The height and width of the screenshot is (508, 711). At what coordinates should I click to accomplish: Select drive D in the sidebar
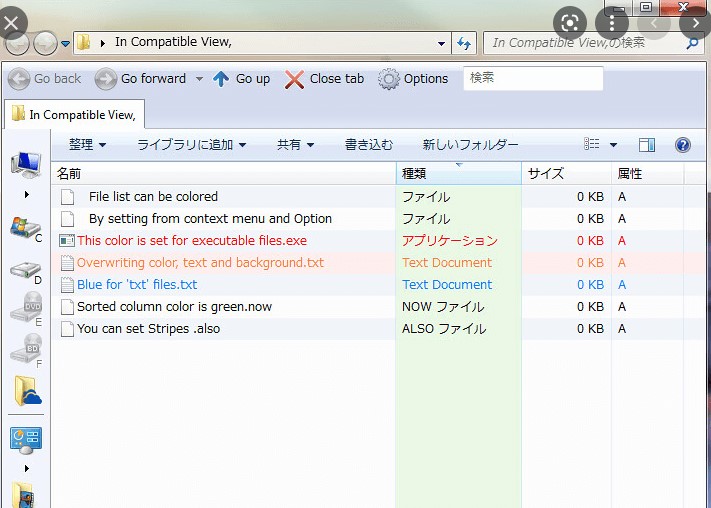(x=26, y=271)
